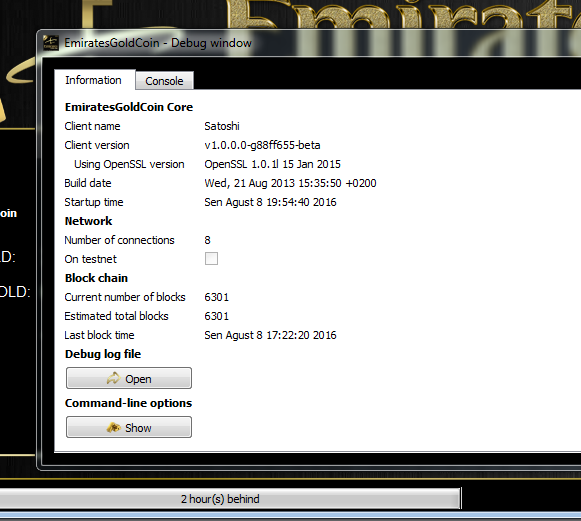581x521 pixels.
Task: Show the command-line options
Action: (x=129, y=427)
